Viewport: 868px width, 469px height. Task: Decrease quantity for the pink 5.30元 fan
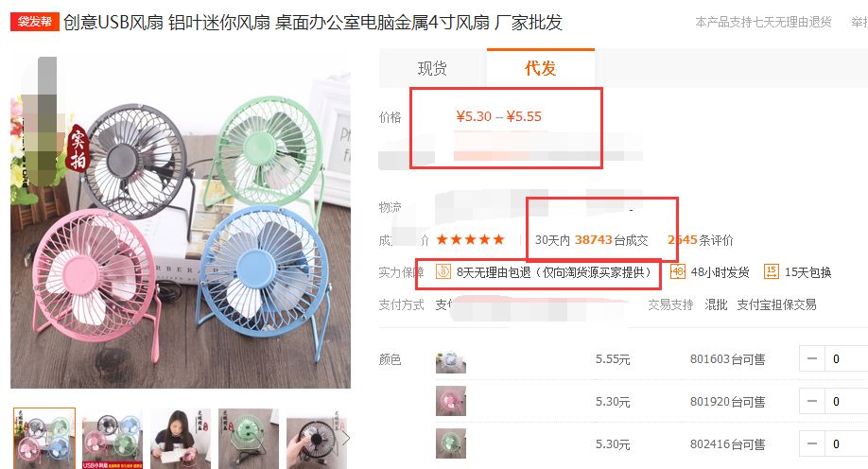click(812, 401)
